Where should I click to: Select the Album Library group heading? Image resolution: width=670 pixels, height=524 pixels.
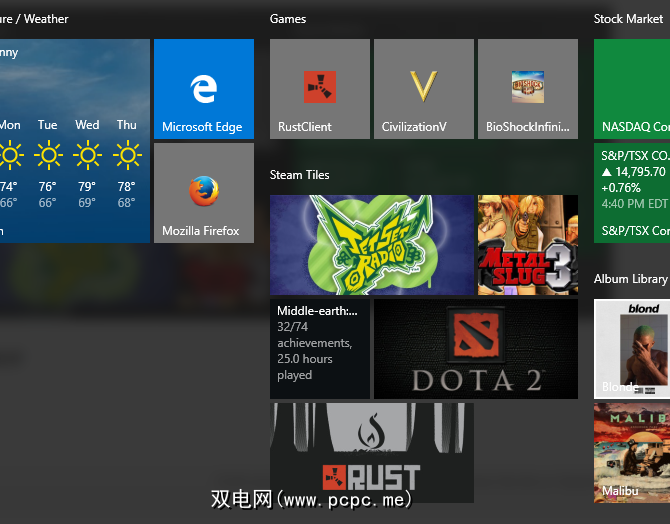pos(631,279)
